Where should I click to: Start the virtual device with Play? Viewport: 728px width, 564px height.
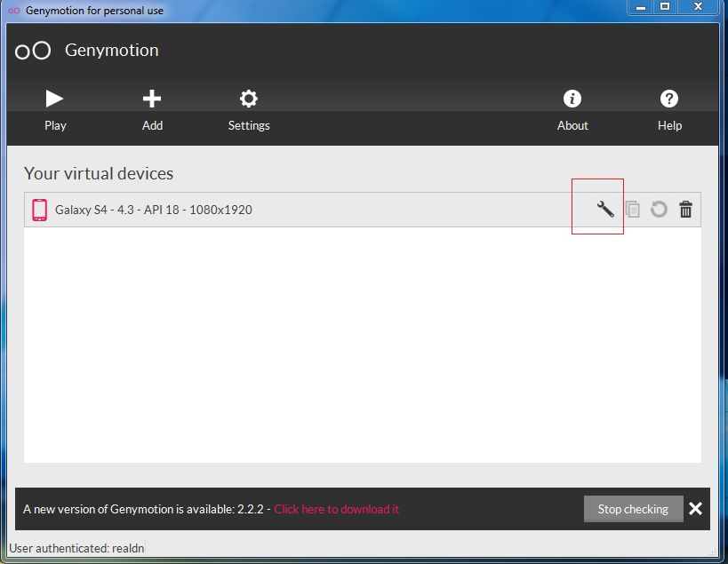55,110
